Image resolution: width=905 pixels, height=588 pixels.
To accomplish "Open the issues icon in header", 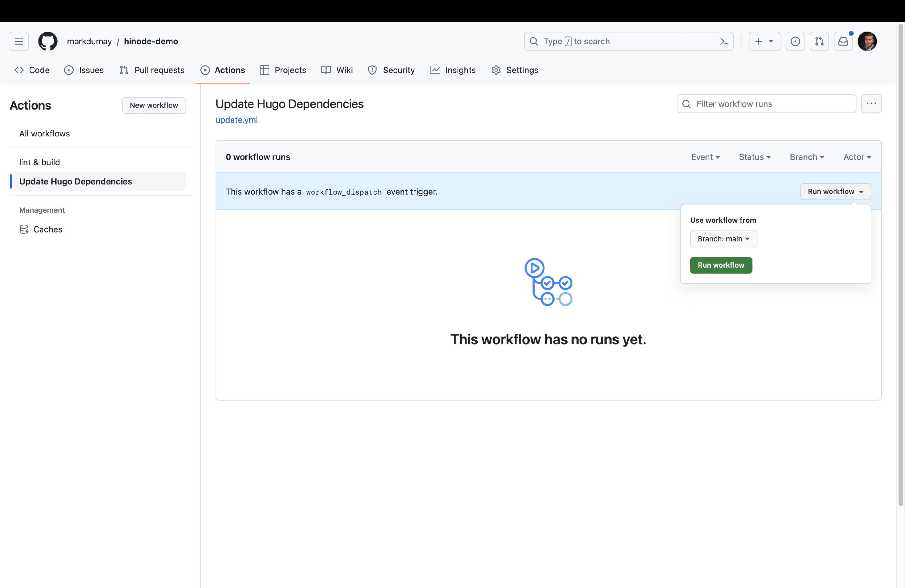I will [795, 41].
